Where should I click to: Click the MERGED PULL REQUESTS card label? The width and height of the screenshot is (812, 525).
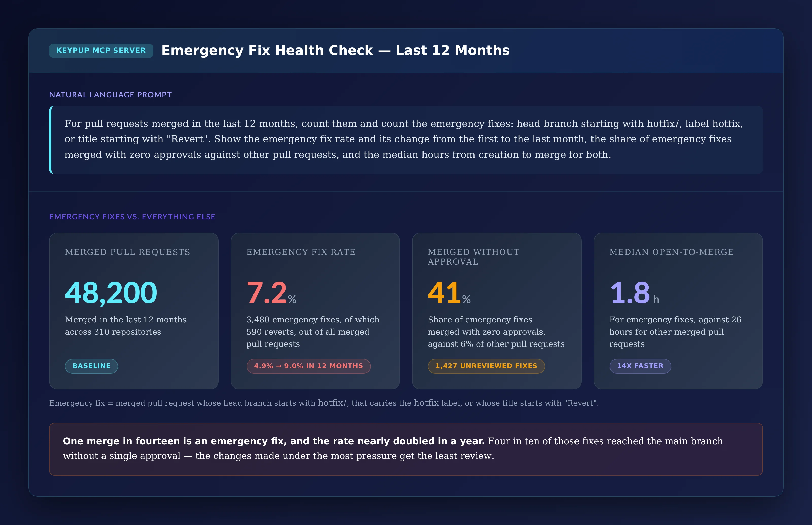[x=127, y=252]
